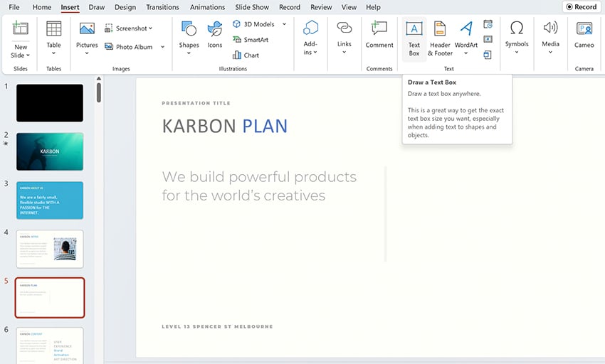Select slide 3 thumbnail in panel
605x364 pixels.
point(50,200)
